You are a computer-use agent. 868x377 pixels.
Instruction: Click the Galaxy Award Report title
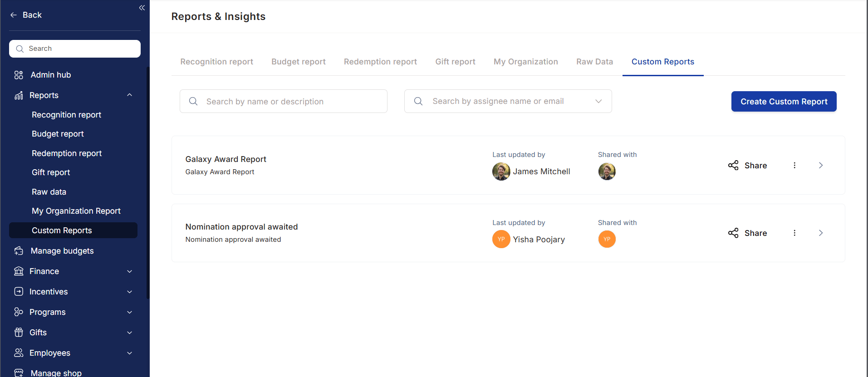pyautogui.click(x=226, y=159)
